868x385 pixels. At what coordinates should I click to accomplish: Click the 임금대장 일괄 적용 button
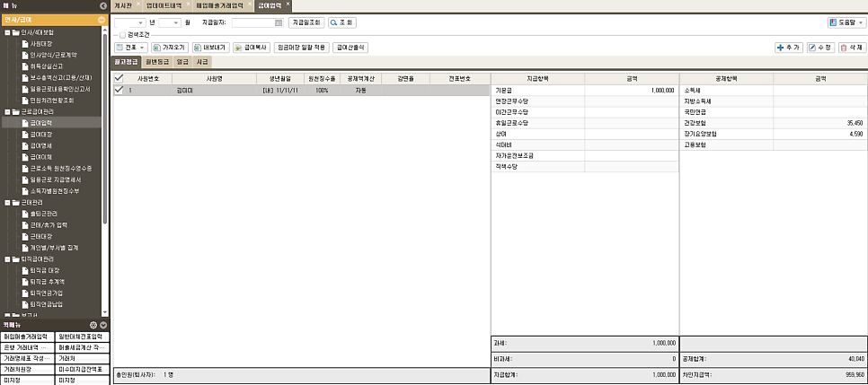[x=302, y=48]
